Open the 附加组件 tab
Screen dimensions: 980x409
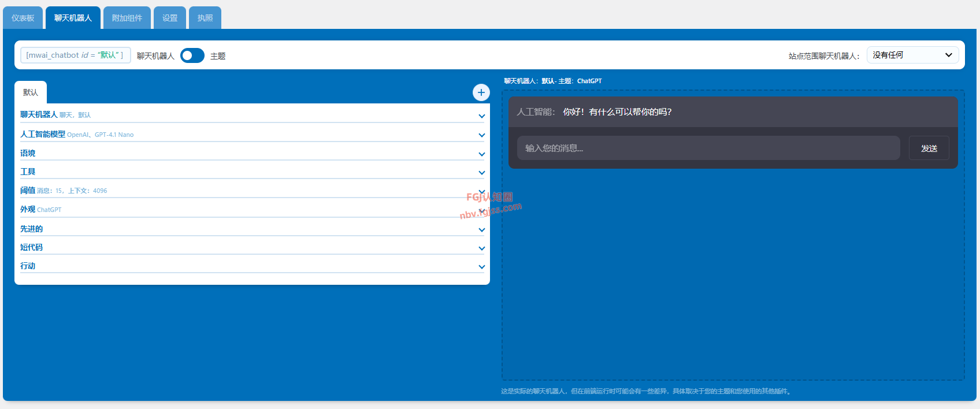coord(127,18)
